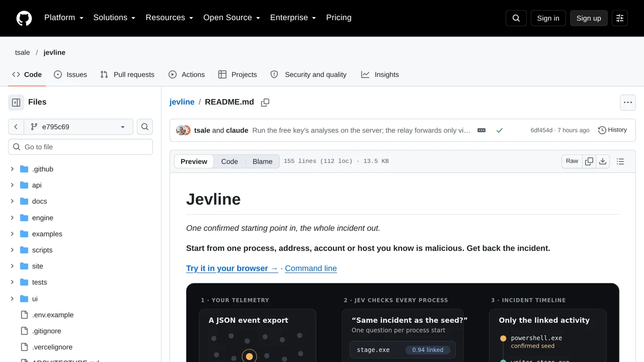Switch to the Issues tab

point(70,74)
